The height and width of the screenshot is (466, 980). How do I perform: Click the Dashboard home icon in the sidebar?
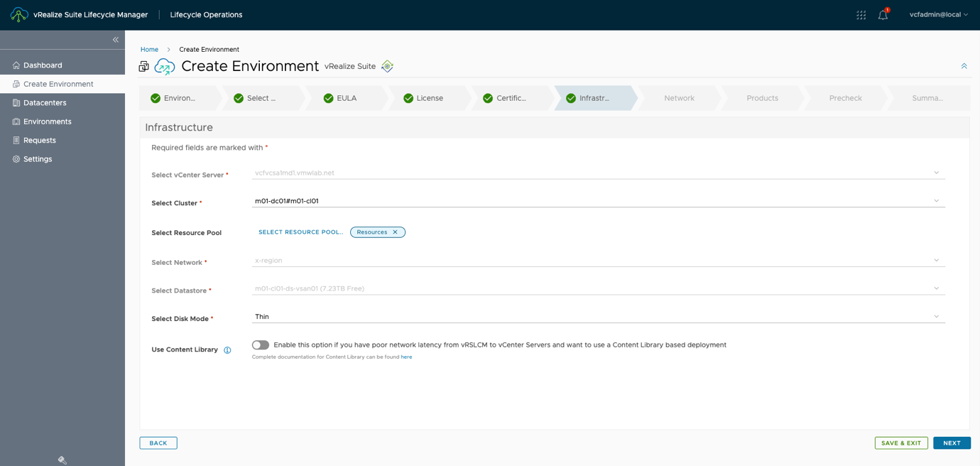click(x=16, y=65)
